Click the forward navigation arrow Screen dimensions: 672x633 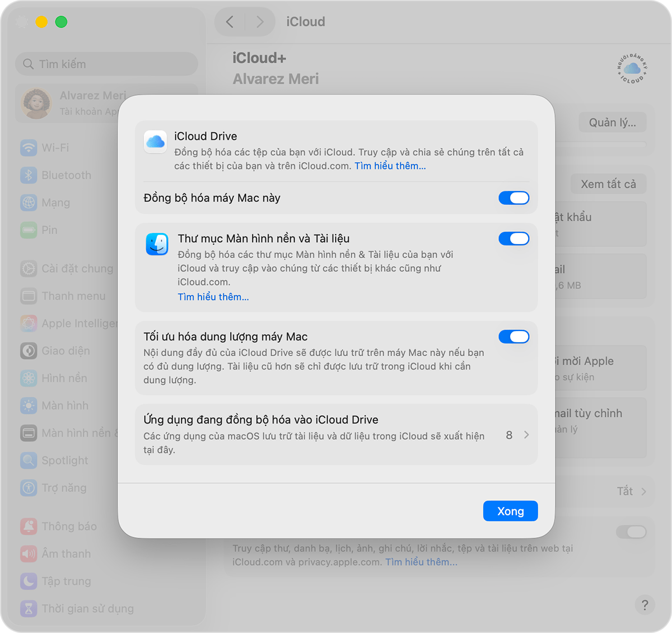[x=259, y=21]
